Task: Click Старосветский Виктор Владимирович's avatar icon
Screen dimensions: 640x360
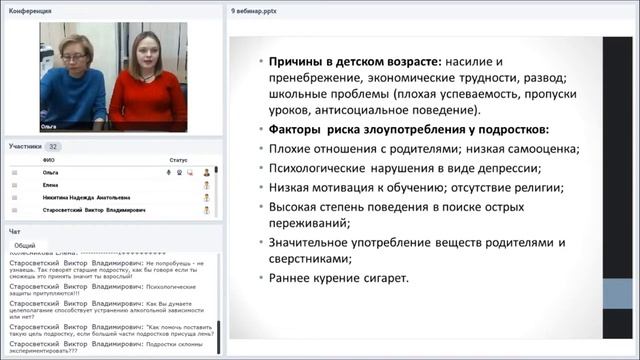Action: (207, 210)
